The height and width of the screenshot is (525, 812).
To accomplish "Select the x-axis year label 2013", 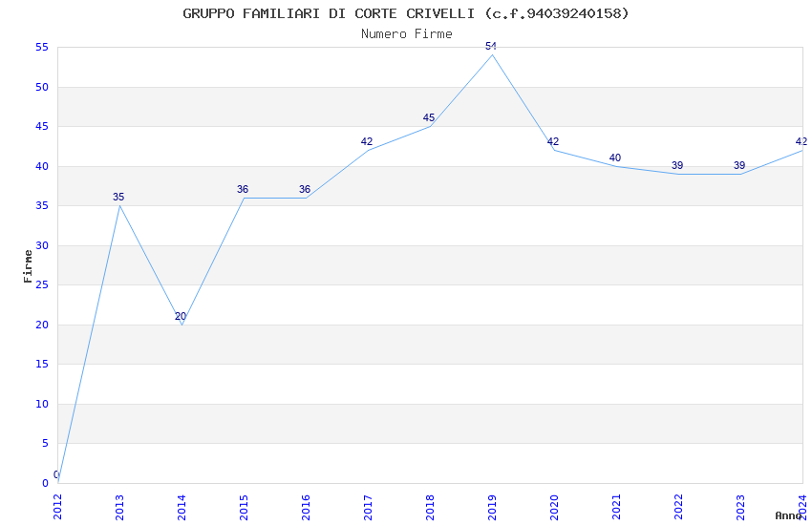I will coord(119,507).
